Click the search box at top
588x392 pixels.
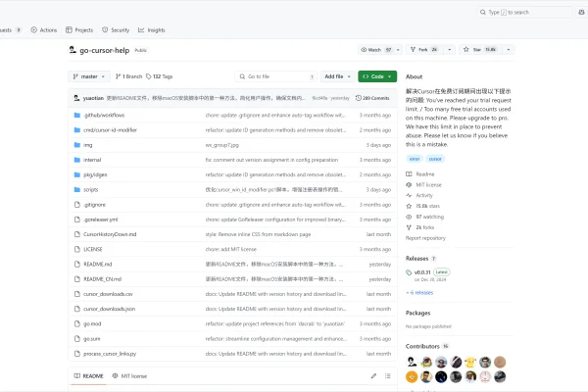click(x=525, y=13)
